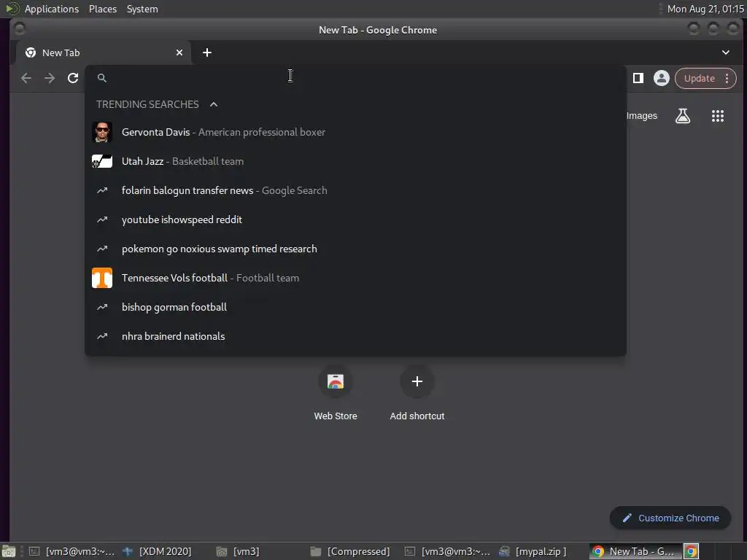Click trending icon beside pokemon go suggestion
747x560 pixels.
coord(102,249)
